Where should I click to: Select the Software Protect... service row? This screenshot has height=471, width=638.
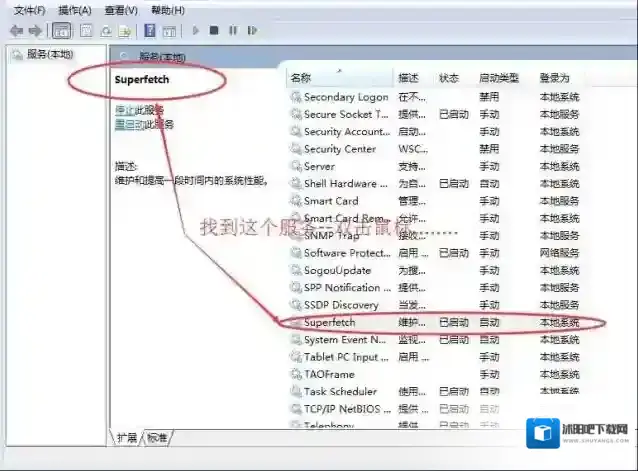tap(435, 253)
